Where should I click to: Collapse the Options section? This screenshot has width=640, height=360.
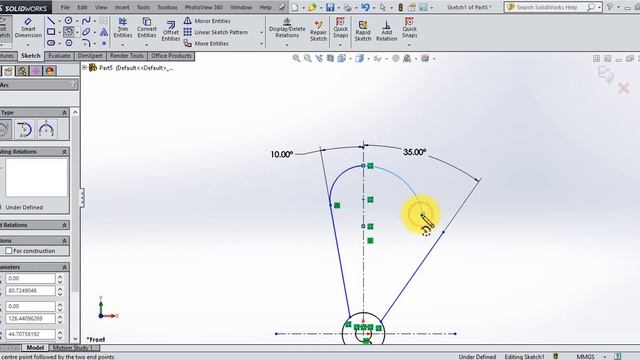click(x=64, y=241)
